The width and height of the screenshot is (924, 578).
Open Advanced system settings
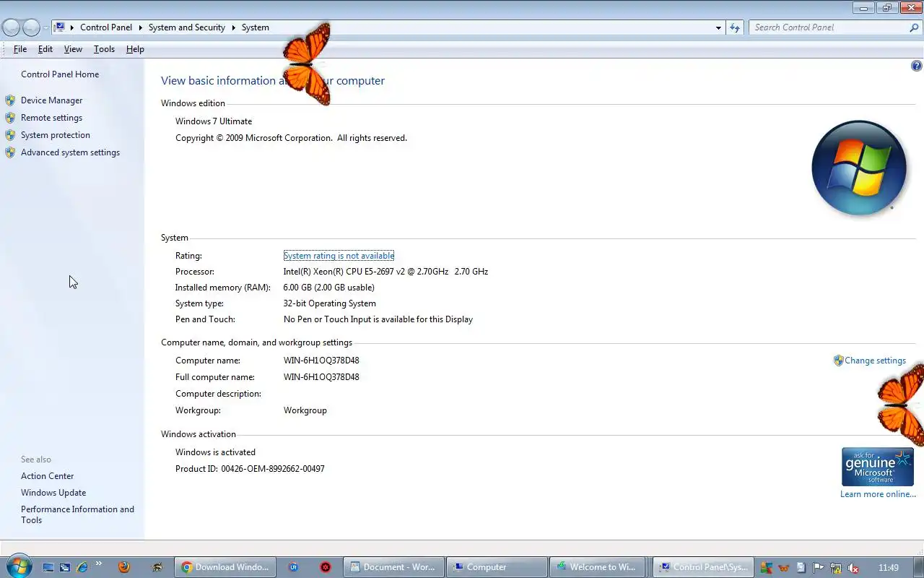click(x=70, y=152)
